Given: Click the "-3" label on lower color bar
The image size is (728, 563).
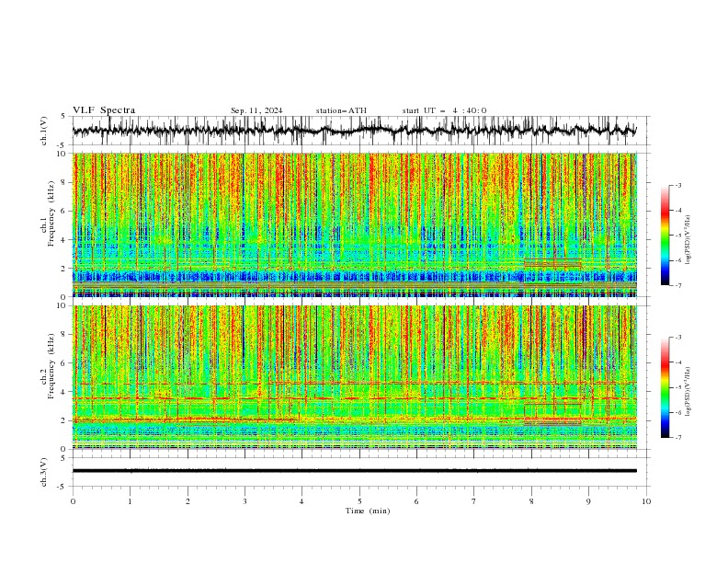Looking at the screenshot, I should [677, 338].
